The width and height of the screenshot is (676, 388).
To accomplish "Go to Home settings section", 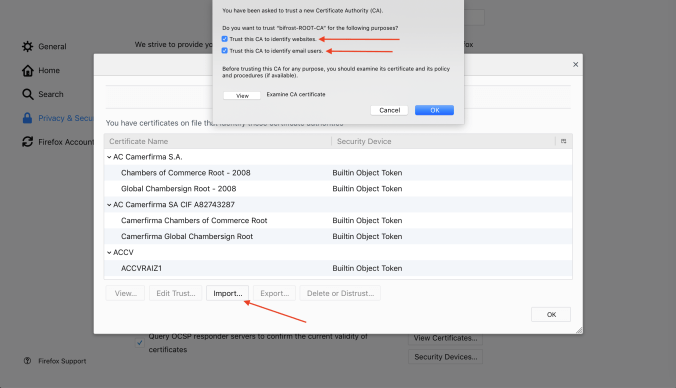I will tap(49, 70).
